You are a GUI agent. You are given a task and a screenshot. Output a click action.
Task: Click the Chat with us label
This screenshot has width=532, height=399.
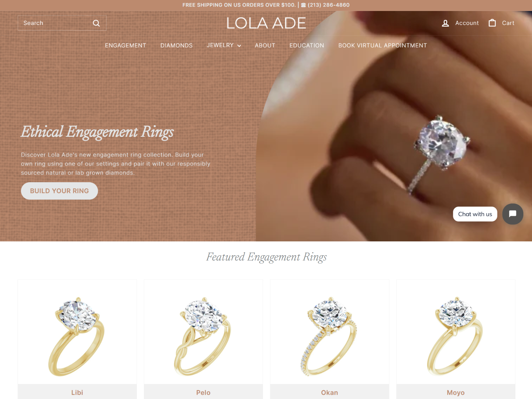pyautogui.click(x=475, y=214)
